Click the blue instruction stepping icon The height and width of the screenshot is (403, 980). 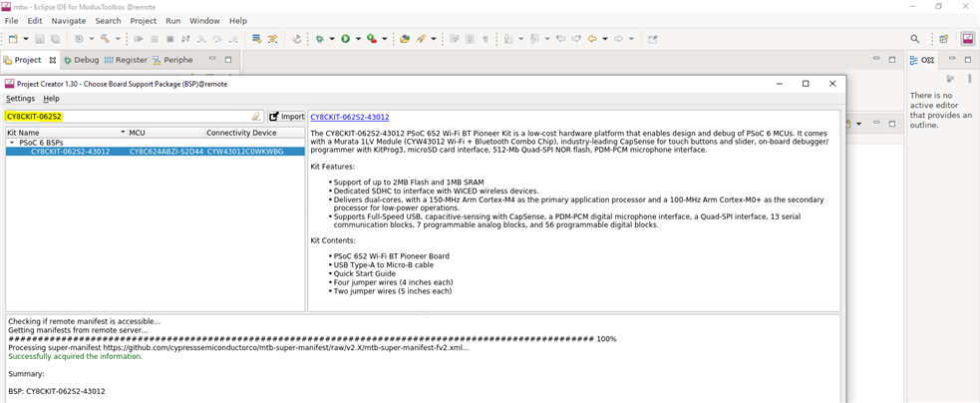pos(256,39)
